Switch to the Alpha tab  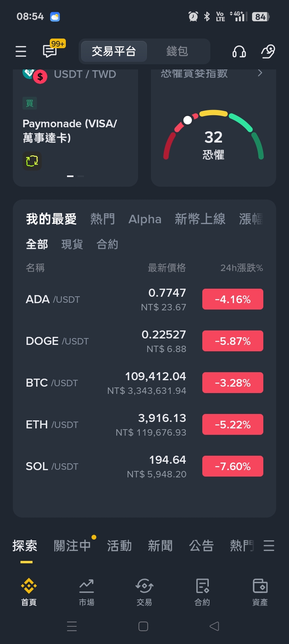tap(145, 219)
